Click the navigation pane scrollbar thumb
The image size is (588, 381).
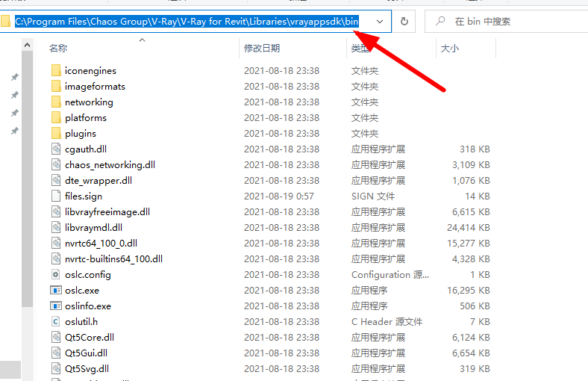pos(27,179)
